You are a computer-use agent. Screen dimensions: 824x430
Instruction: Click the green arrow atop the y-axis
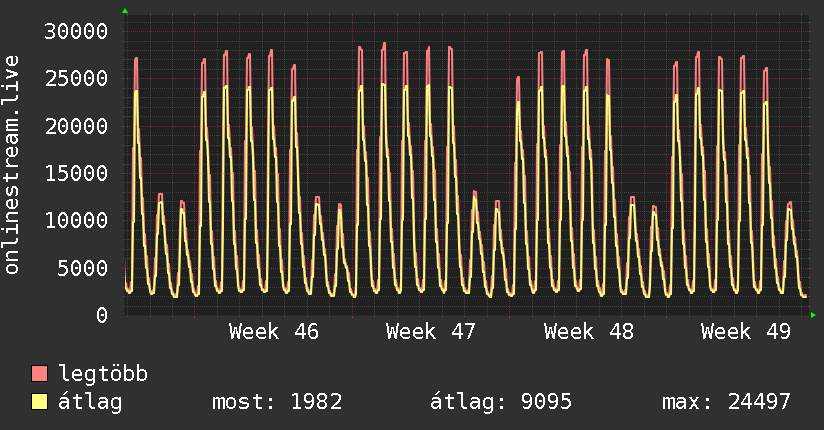(125, 11)
